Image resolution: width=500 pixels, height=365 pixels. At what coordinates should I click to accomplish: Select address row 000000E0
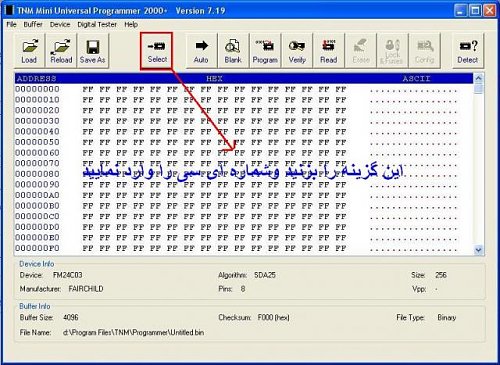coord(37,238)
